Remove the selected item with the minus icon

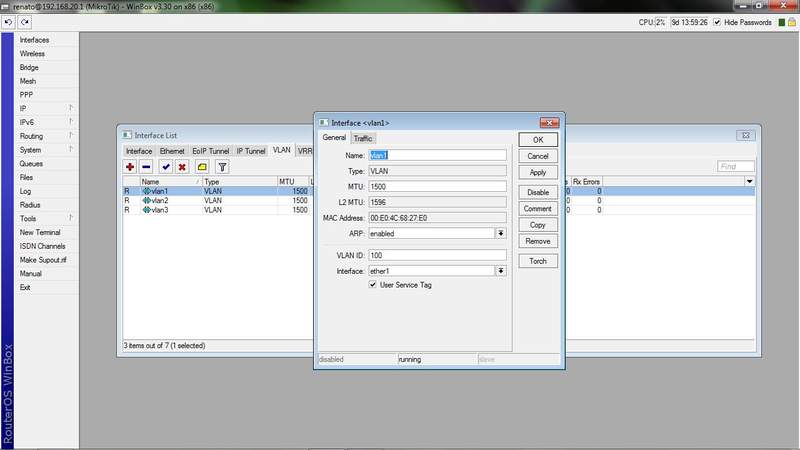(146, 167)
